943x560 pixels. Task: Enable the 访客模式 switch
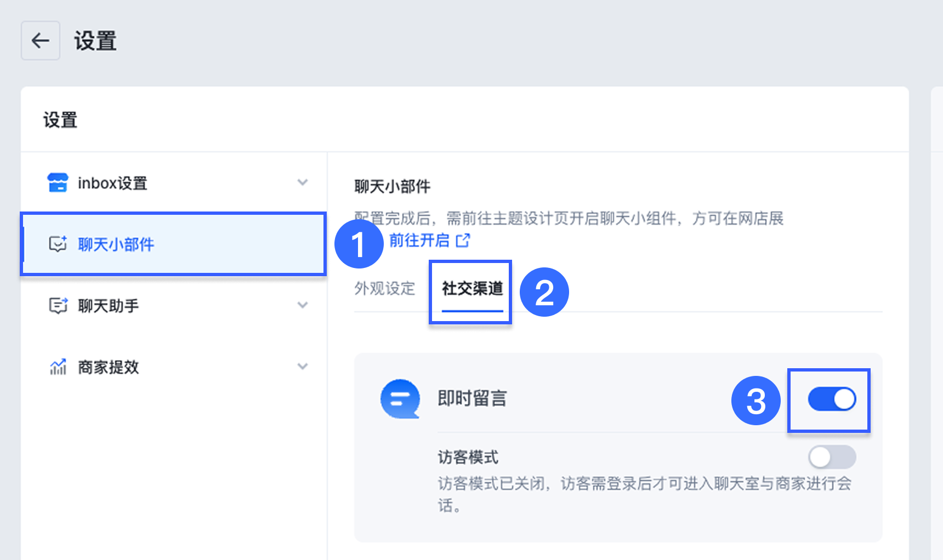click(x=832, y=457)
